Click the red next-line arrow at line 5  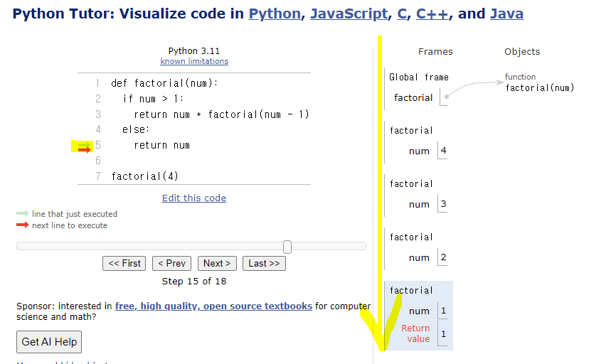(x=84, y=149)
